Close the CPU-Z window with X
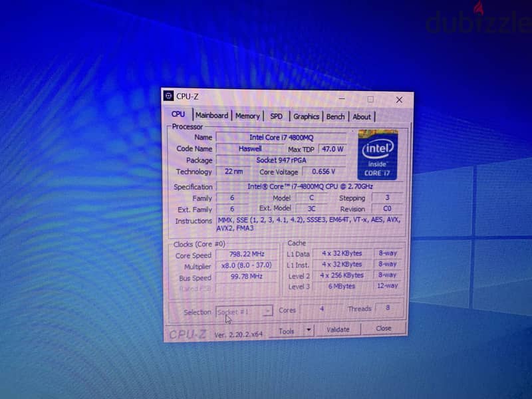Viewport: 532px width, 399px height. (x=400, y=100)
